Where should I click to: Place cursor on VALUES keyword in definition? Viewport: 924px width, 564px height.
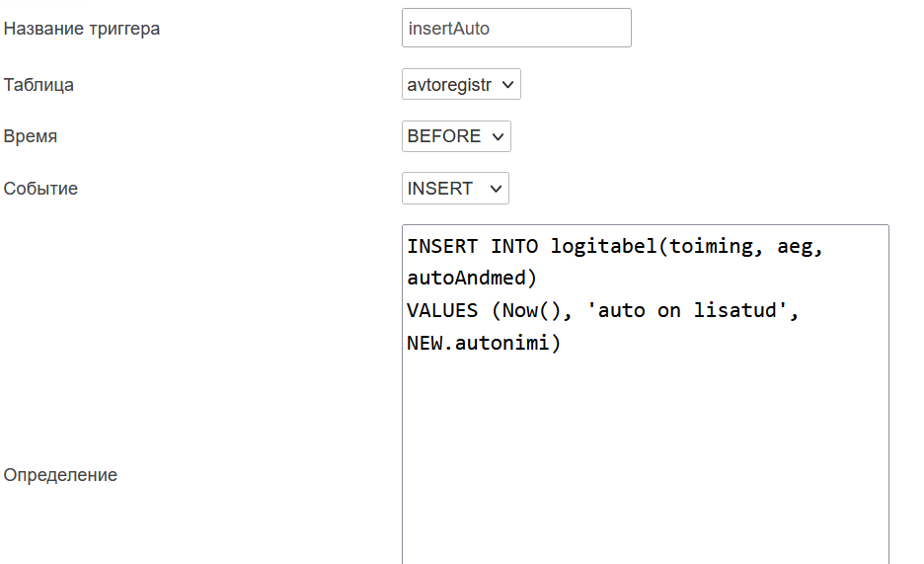[442, 310]
